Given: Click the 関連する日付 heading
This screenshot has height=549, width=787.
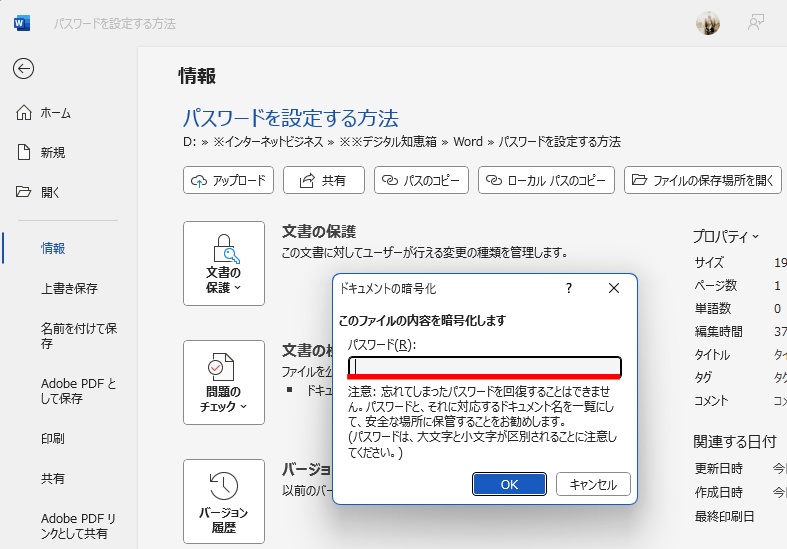Looking at the screenshot, I should (x=735, y=442).
